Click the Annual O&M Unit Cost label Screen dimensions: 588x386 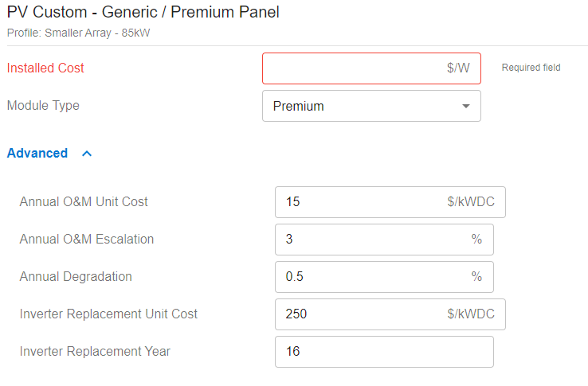click(x=84, y=202)
